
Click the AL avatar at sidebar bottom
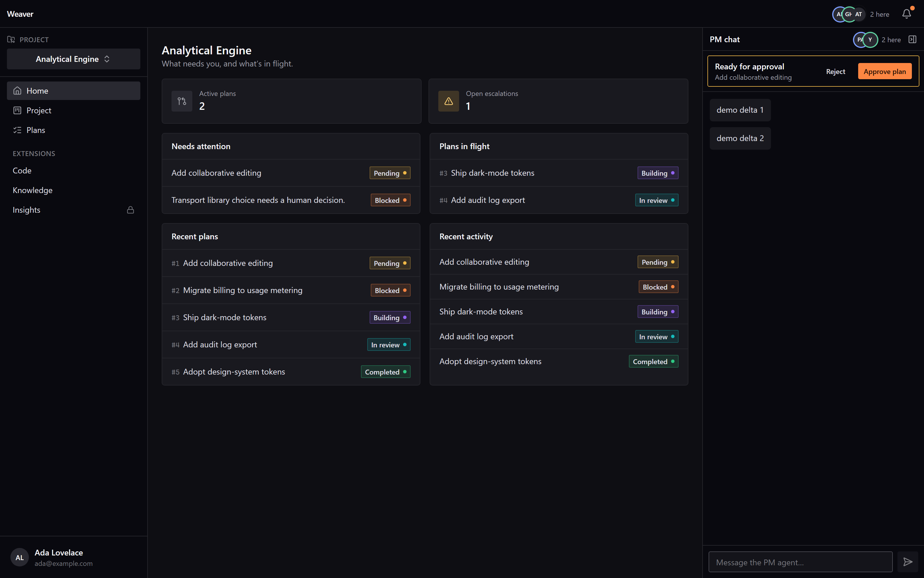click(19, 557)
